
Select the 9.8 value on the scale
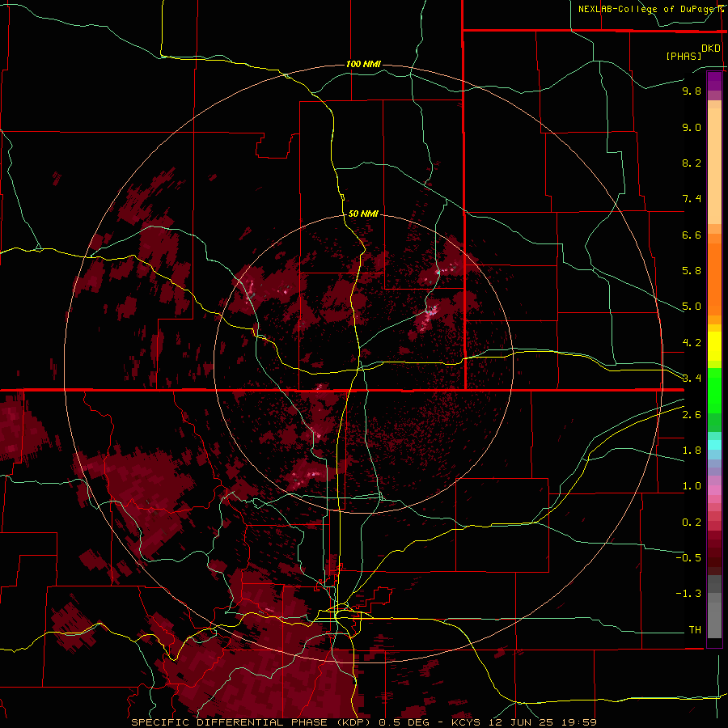[x=692, y=91]
